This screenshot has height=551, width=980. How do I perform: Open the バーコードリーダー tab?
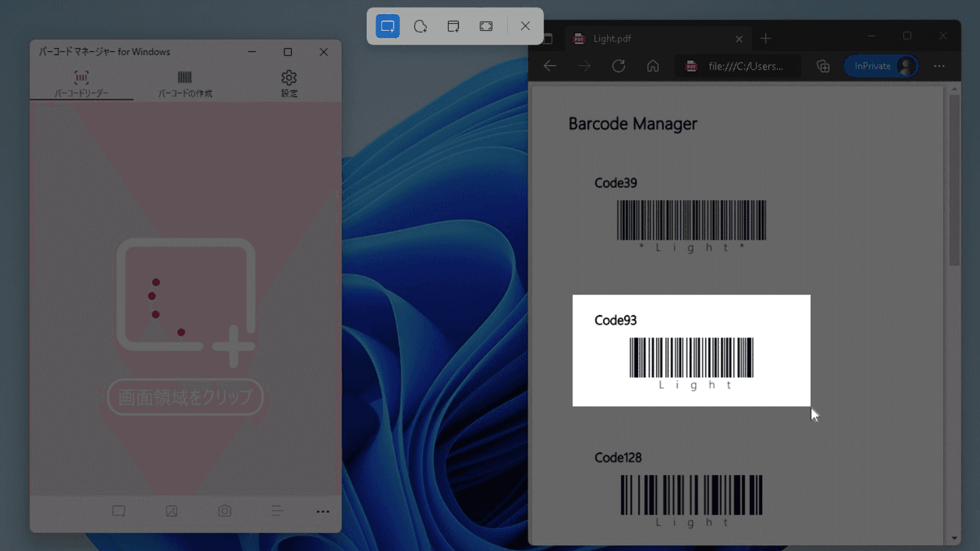pos(81,84)
